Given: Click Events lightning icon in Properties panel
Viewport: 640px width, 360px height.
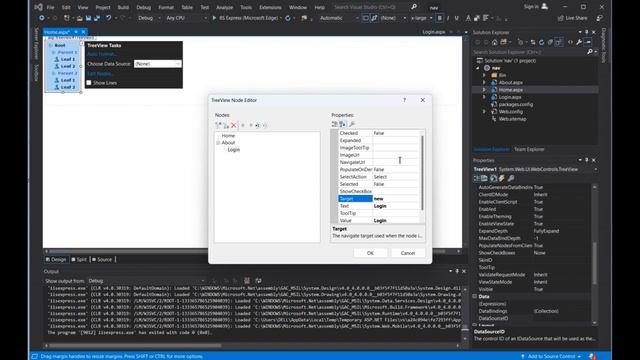Looking at the screenshot, I should click(x=502, y=178).
